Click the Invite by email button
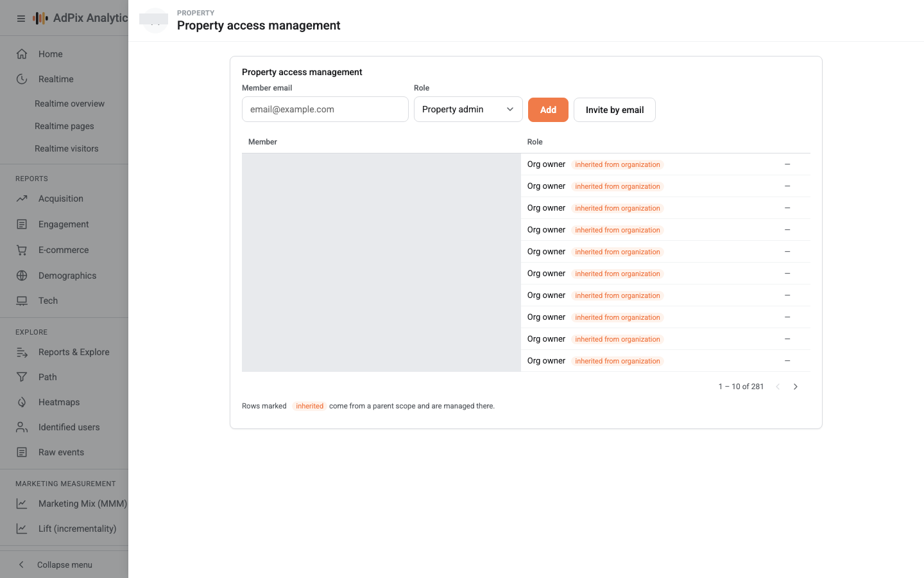 click(x=615, y=110)
